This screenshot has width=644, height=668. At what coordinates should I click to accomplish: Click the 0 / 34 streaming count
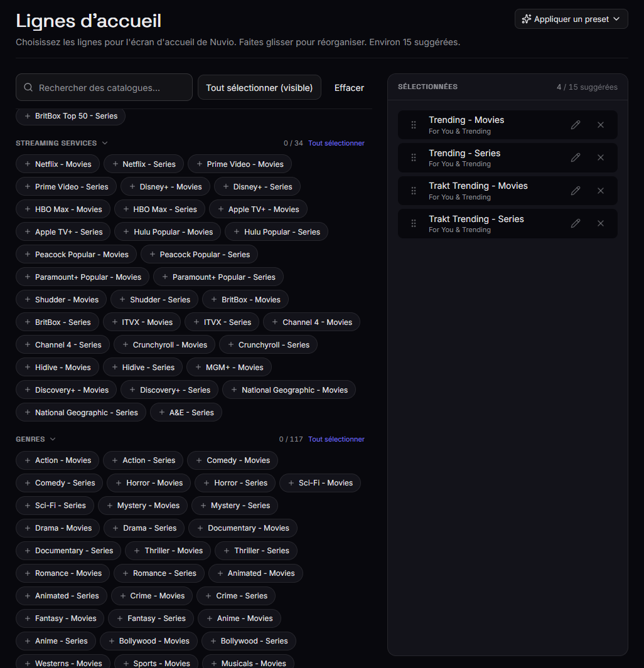(293, 143)
